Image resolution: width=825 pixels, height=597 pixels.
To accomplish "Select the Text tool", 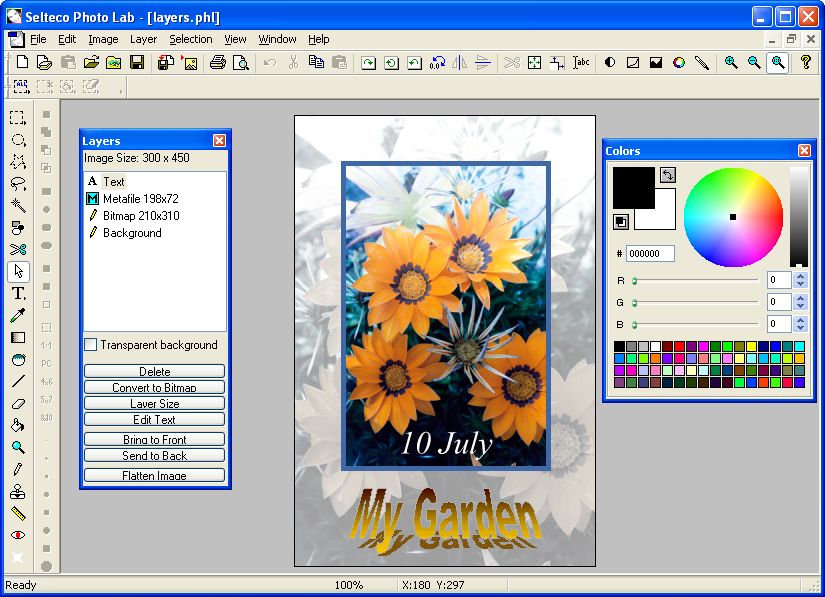I will 17,293.
